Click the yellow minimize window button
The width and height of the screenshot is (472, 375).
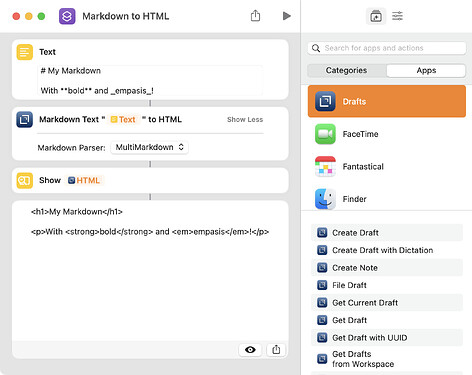click(29, 16)
